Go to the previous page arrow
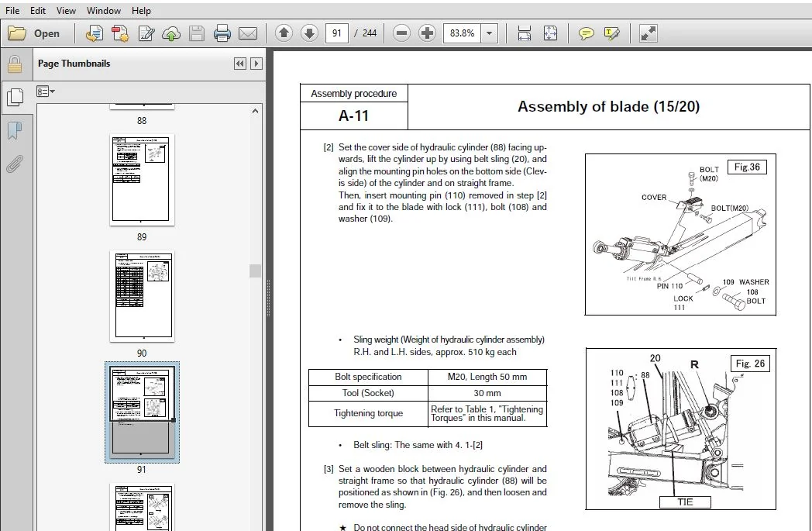 point(284,33)
